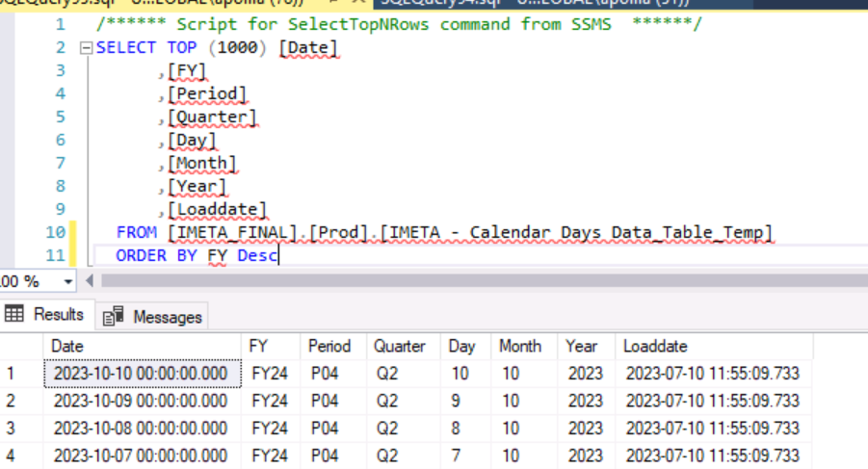The width and height of the screenshot is (868, 469).
Task: Click the Q2 cell in row 4
Action: [387, 455]
